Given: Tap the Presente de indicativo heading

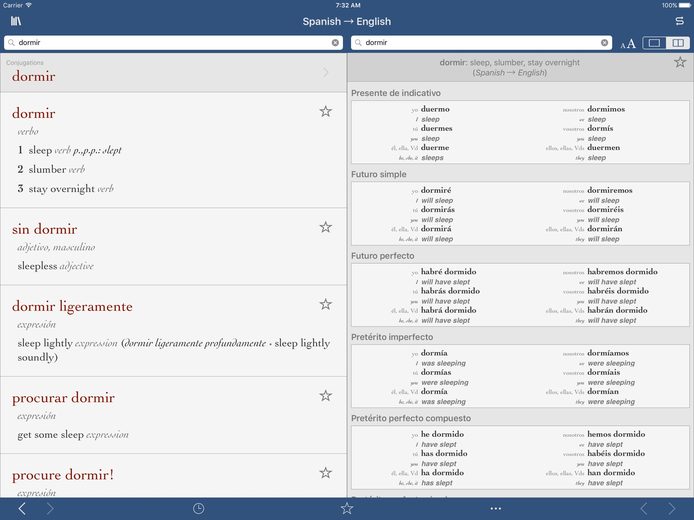Looking at the screenshot, I should click(x=396, y=93).
